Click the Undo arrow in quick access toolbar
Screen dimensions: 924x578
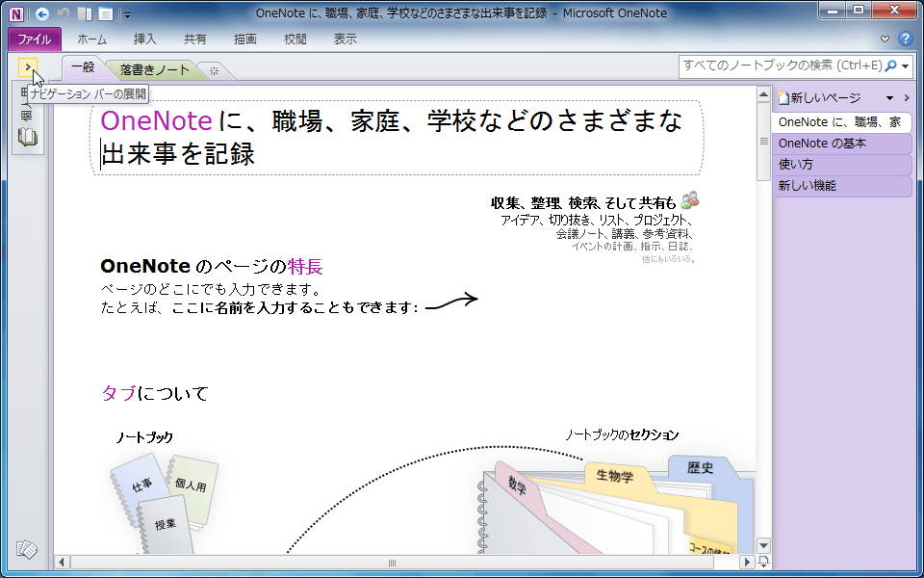click(64, 13)
